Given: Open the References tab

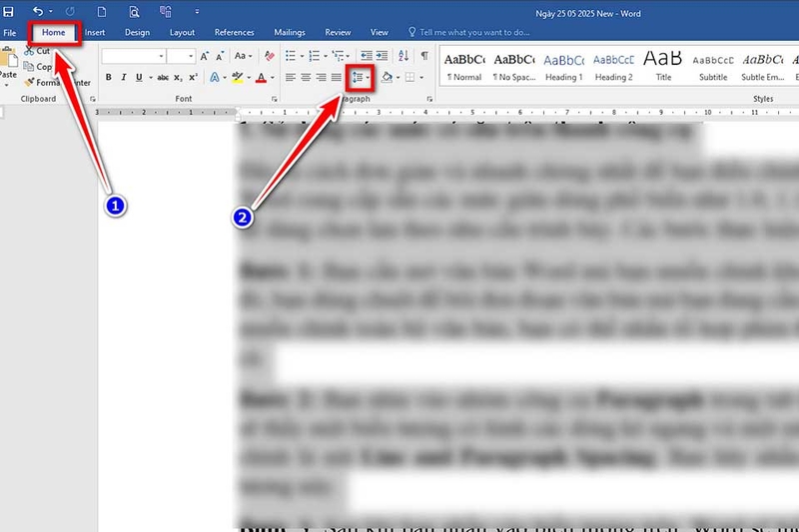Looking at the screenshot, I should tap(234, 33).
